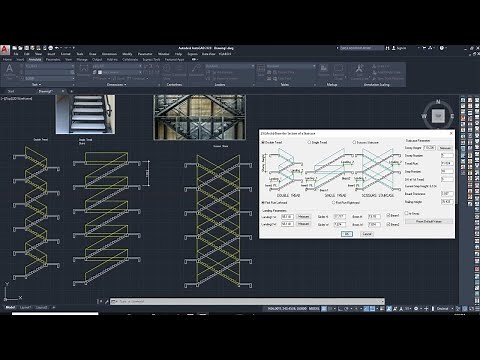Image resolution: width=480 pixels, height=360 pixels.
Task: Open the AutoCAD application menu button
Action: (x=5, y=50)
